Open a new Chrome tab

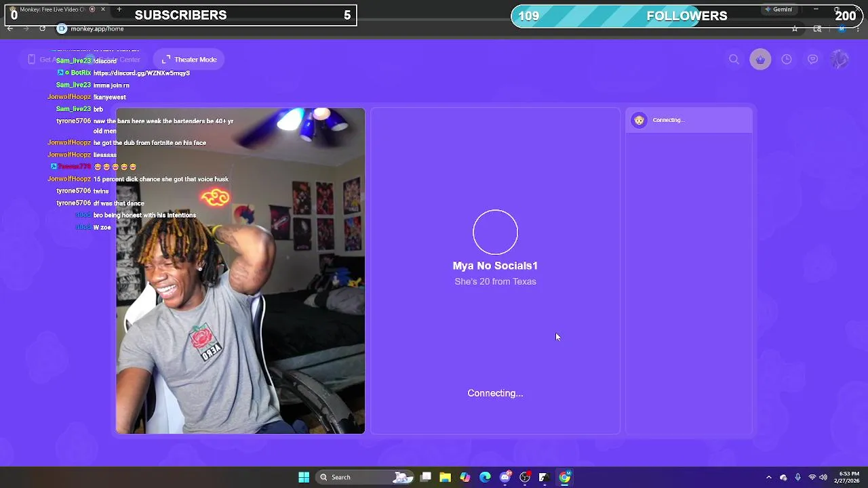coord(119,9)
